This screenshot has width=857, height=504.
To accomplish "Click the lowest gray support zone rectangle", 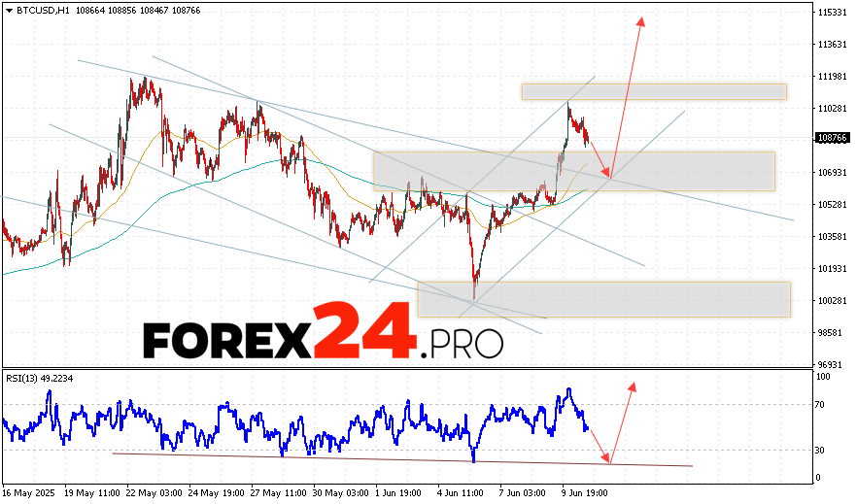I will pos(602,299).
